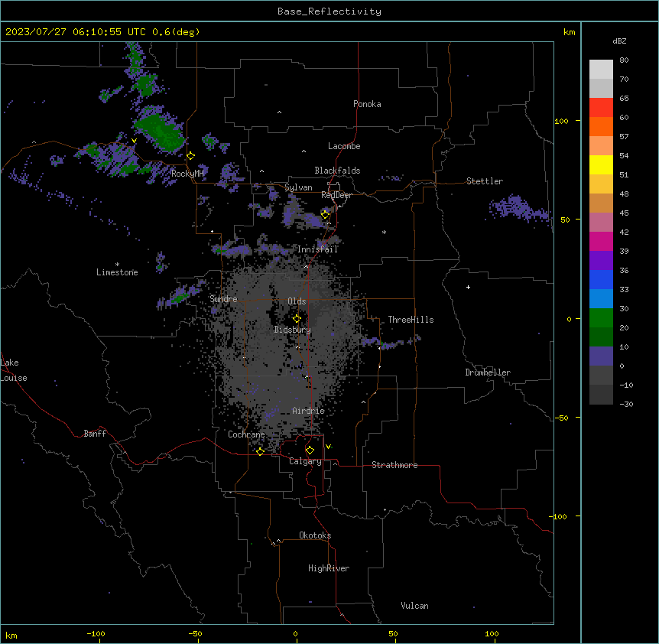
Task: Click the -100 tick label on bottom axis
Action: click(x=96, y=633)
